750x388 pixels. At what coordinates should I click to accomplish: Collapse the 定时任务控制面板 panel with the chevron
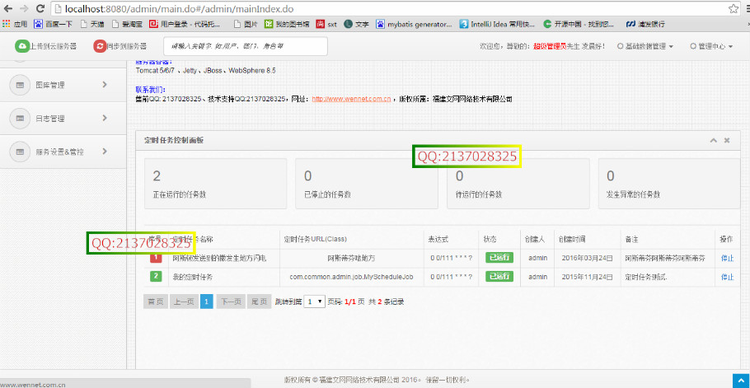pos(713,140)
